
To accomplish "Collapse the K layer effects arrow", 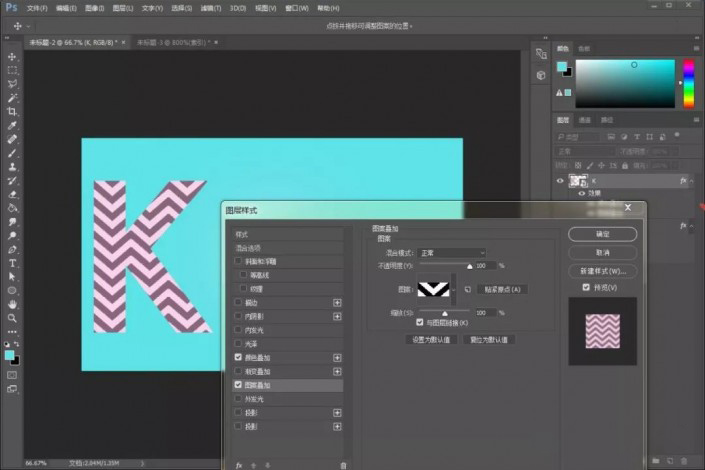I will (691, 181).
